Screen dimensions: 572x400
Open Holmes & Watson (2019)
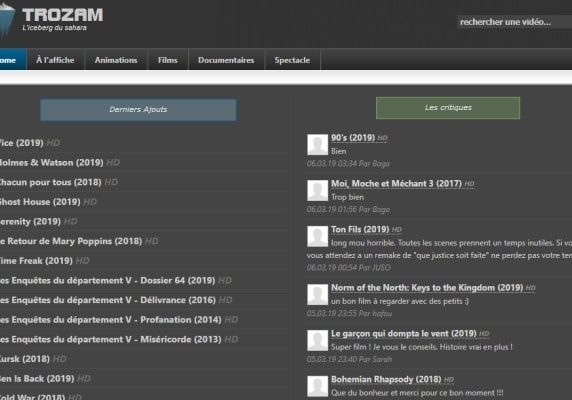point(51,163)
